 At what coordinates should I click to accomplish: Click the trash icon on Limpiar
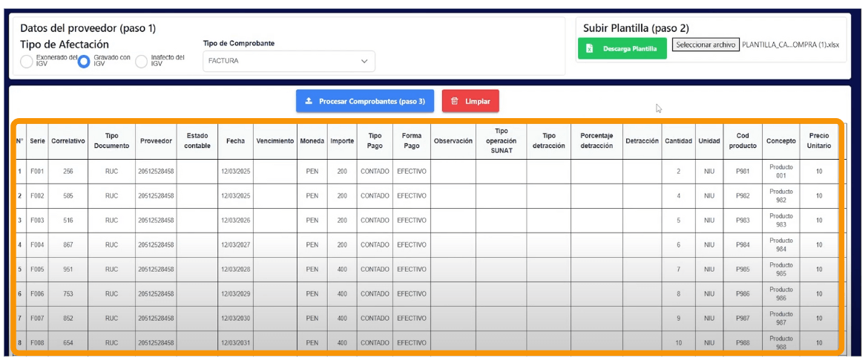(455, 101)
